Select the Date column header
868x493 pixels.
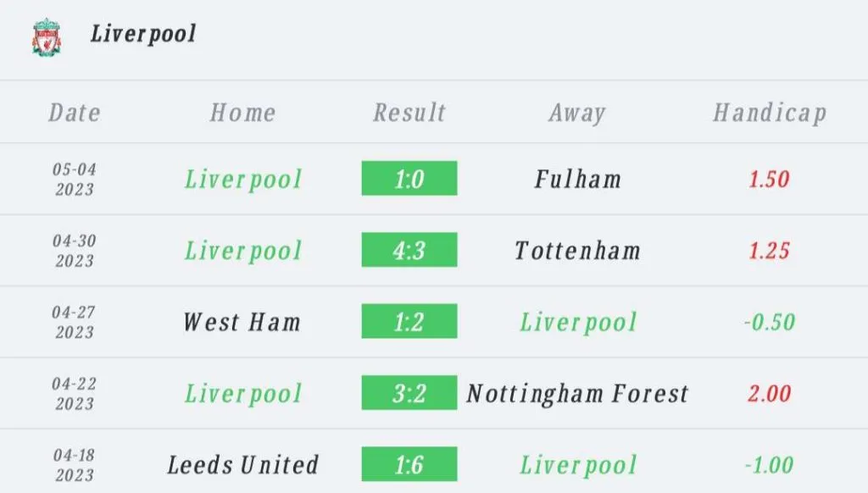[x=75, y=113]
